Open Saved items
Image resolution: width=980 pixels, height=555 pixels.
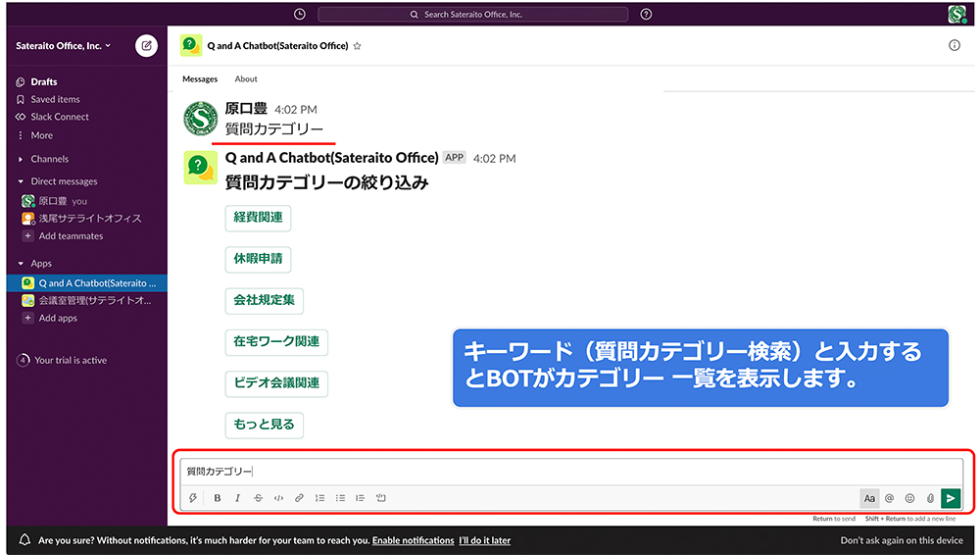pos(55,99)
